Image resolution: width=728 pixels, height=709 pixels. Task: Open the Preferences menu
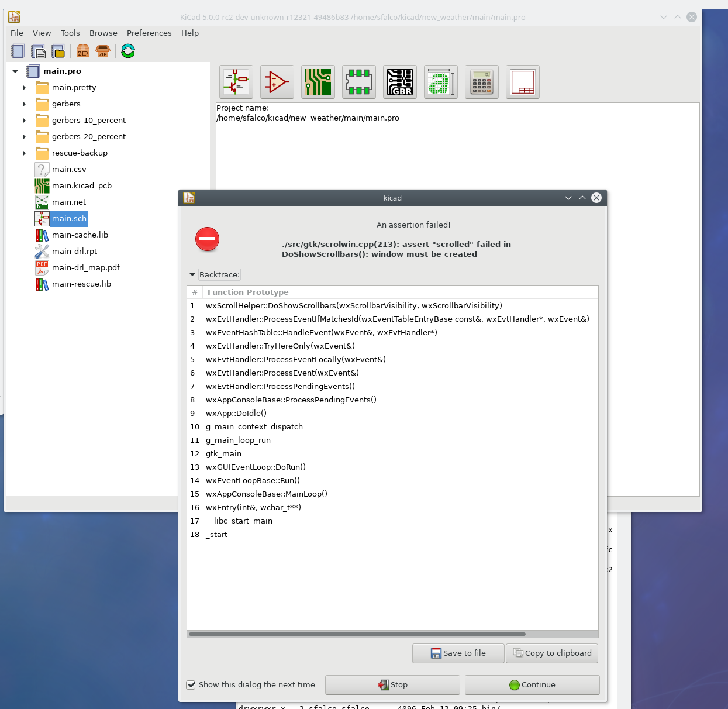pyautogui.click(x=149, y=33)
